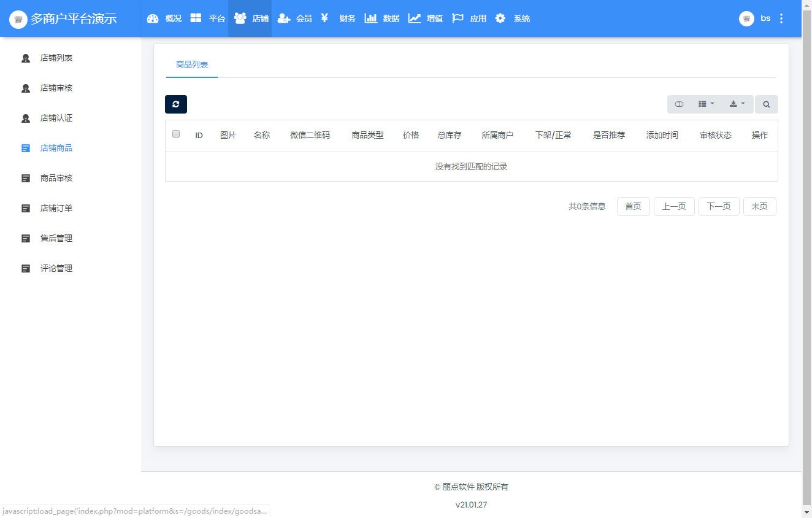This screenshot has height=518, width=812.
Task: Open the three-dot more menu
Action: click(x=781, y=18)
